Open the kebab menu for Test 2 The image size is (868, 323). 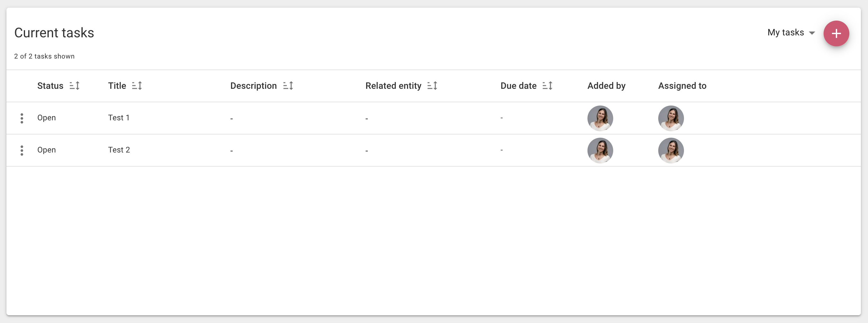click(22, 150)
